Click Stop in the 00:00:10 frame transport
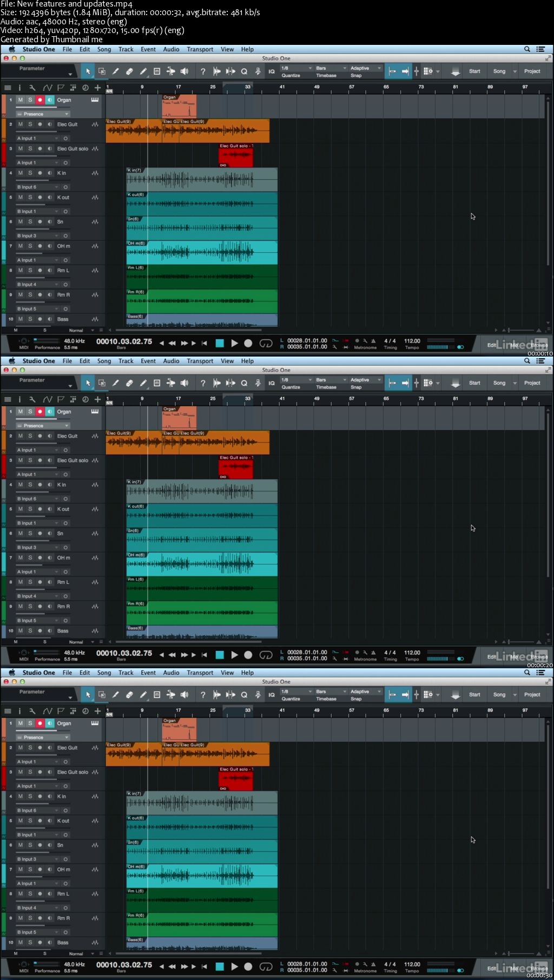The height and width of the screenshot is (980, 554). pyautogui.click(x=220, y=343)
